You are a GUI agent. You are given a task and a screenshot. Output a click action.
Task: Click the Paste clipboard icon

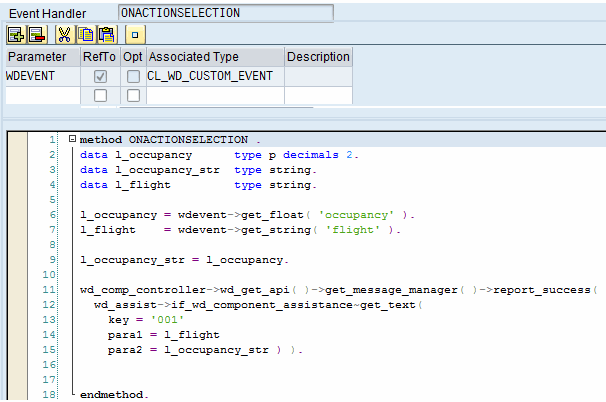pos(102,35)
